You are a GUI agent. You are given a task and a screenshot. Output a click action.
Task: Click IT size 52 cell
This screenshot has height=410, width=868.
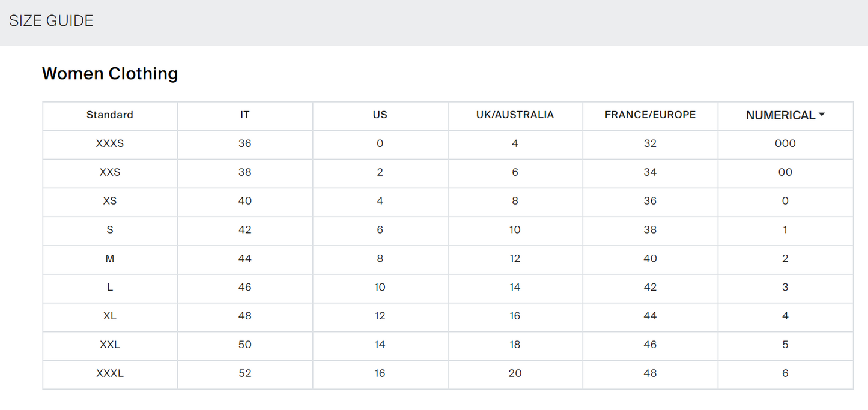tap(245, 373)
